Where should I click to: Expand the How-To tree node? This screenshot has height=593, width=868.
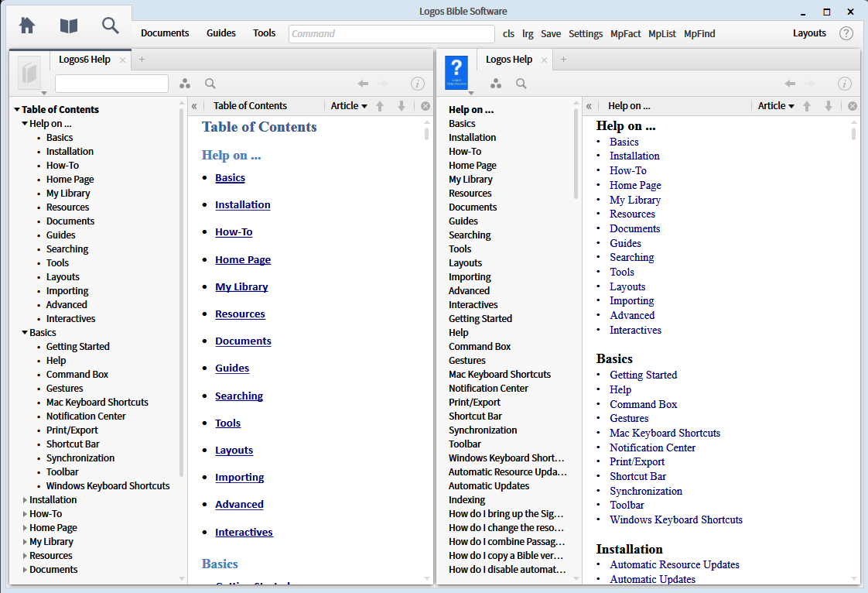pos(25,514)
